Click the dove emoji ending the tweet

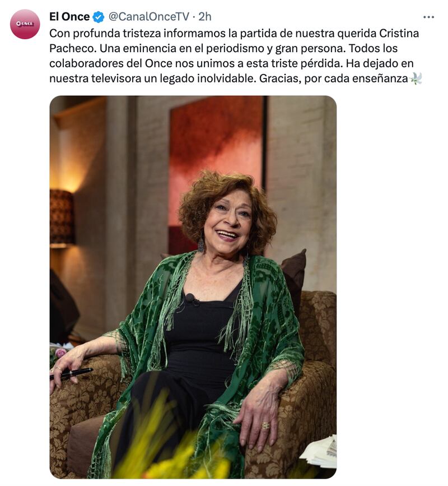click(x=416, y=78)
